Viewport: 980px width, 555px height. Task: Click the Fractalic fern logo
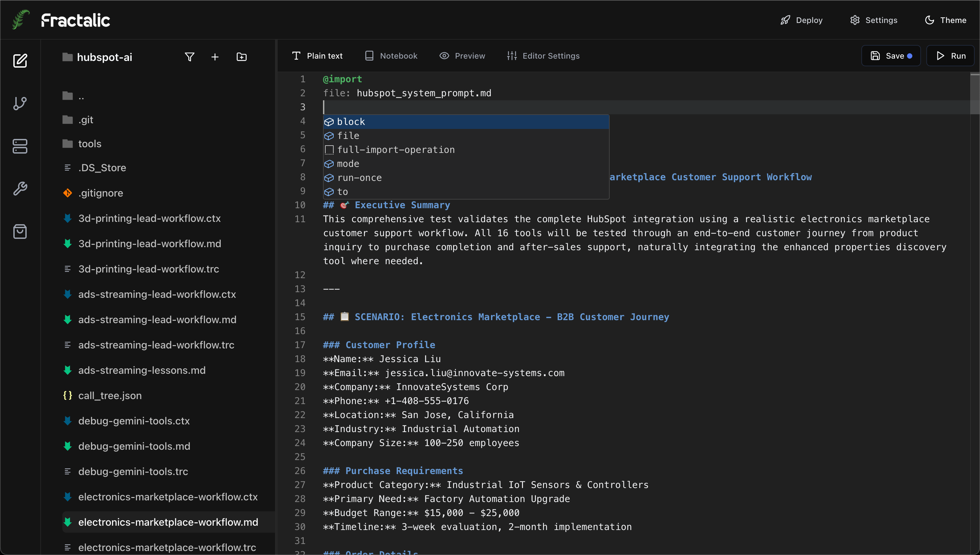tap(21, 19)
